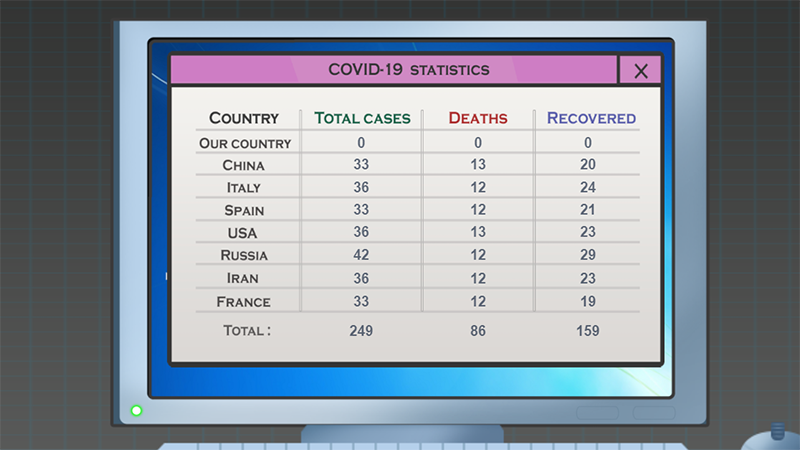Close the COVID-19 statistics window
Viewport: 800px width, 450px height.
tap(641, 70)
